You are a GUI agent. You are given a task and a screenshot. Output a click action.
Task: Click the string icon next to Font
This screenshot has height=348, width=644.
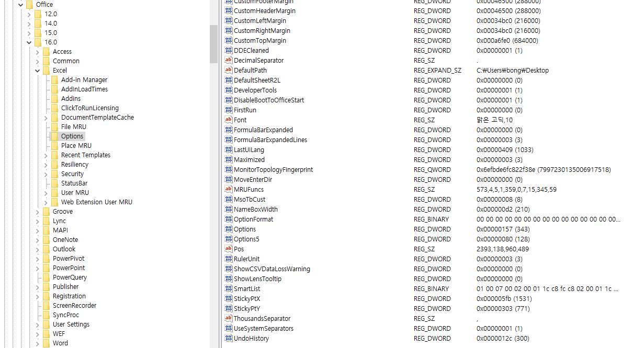[x=228, y=120]
